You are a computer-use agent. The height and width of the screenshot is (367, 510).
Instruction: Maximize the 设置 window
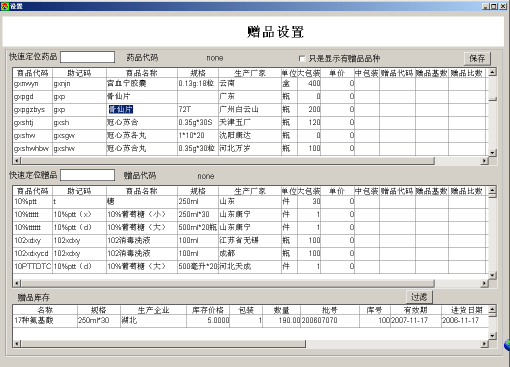click(494, 6)
